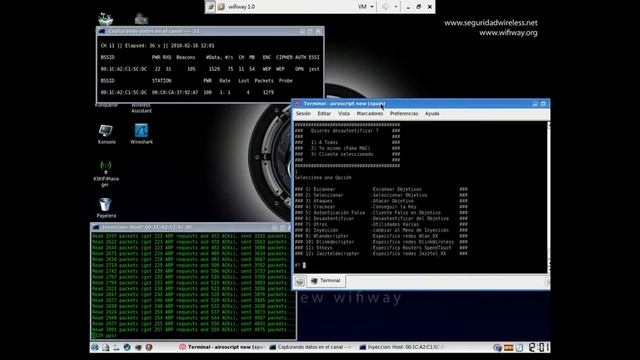This screenshot has height=360, width=640.
Task: Click the home folder icon in the taskbar
Action: (105, 347)
